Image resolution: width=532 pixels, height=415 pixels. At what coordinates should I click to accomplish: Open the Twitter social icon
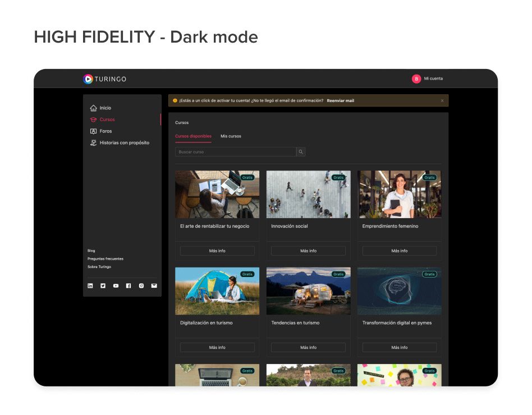click(103, 286)
